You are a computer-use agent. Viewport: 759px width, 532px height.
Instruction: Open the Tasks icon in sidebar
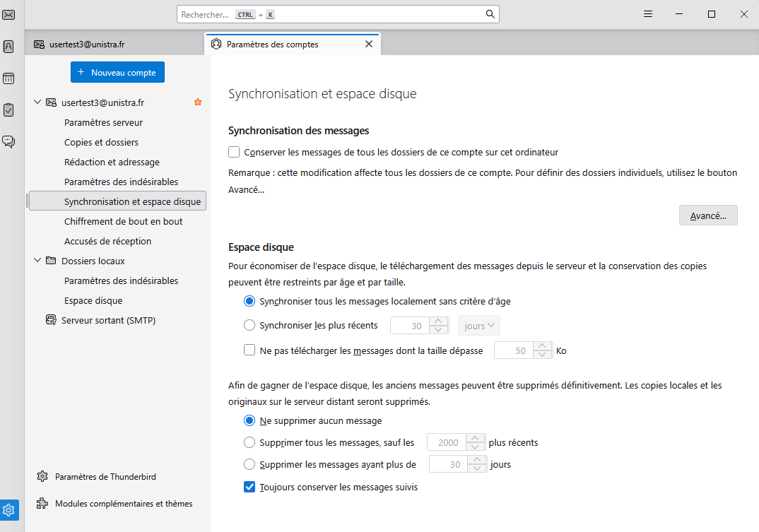coord(8,110)
